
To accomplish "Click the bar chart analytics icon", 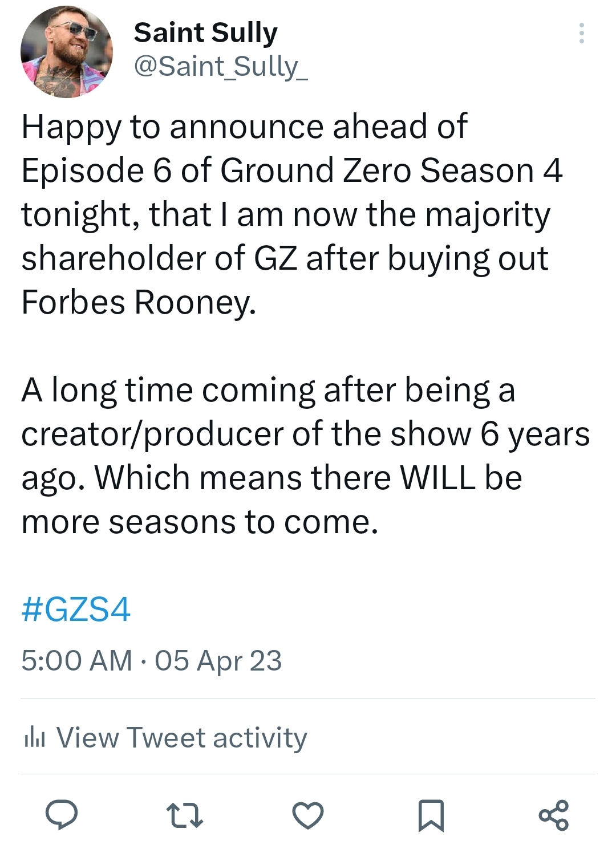I will pyautogui.click(x=34, y=737).
